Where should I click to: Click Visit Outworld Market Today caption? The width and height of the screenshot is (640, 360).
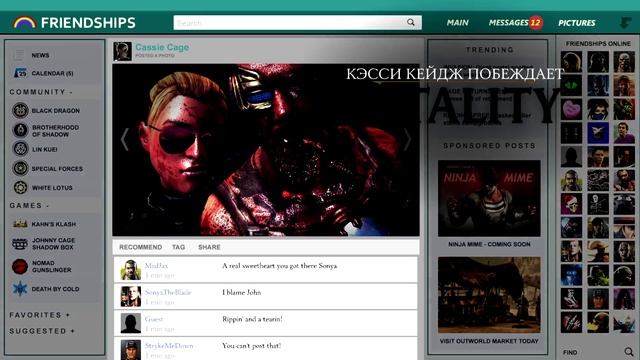(x=489, y=341)
